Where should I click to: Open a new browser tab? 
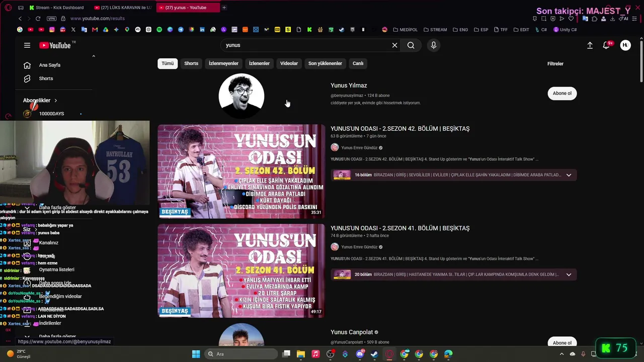click(224, 8)
